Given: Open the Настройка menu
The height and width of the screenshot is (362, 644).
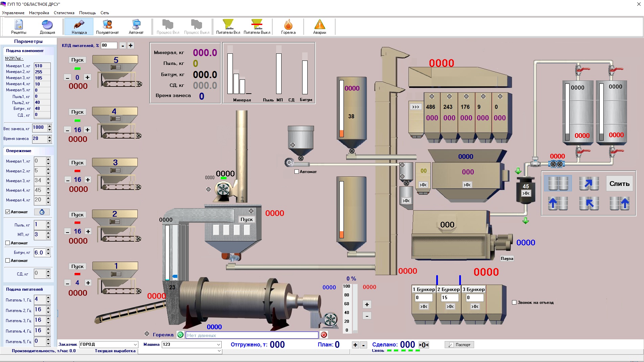Looking at the screenshot, I should [39, 13].
